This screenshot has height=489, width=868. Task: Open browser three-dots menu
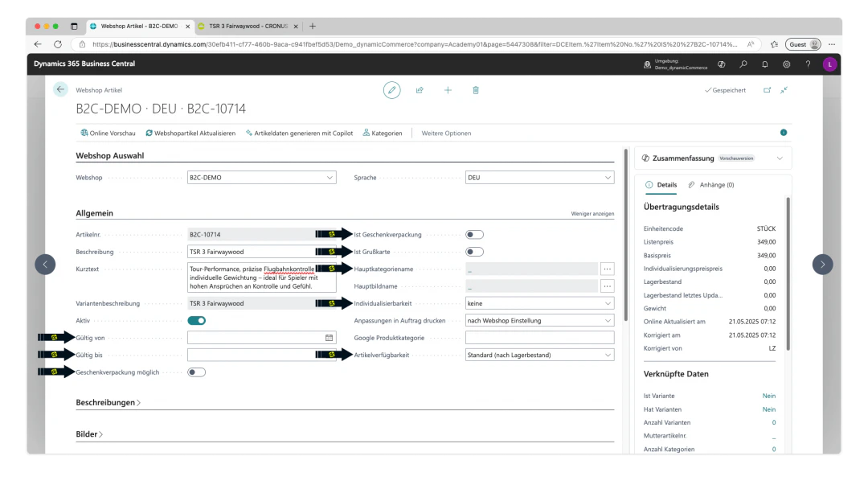pyautogui.click(x=832, y=44)
